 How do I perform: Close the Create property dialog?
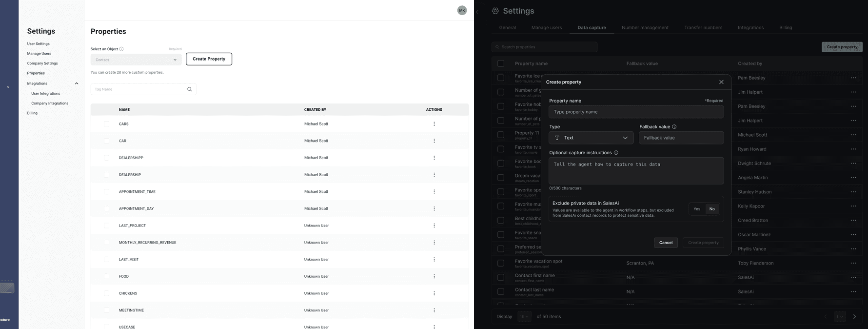pyautogui.click(x=721, y=82)
